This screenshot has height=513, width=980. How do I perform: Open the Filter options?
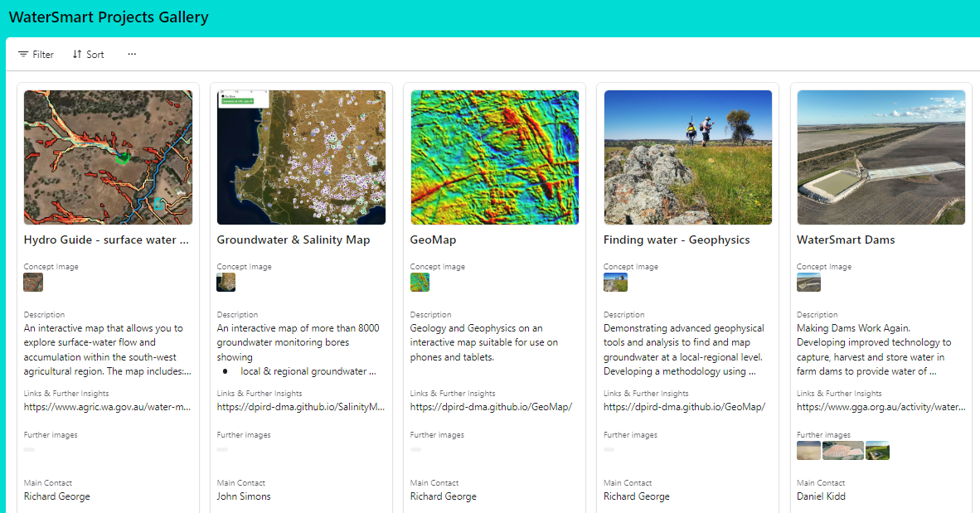point(36,55)
